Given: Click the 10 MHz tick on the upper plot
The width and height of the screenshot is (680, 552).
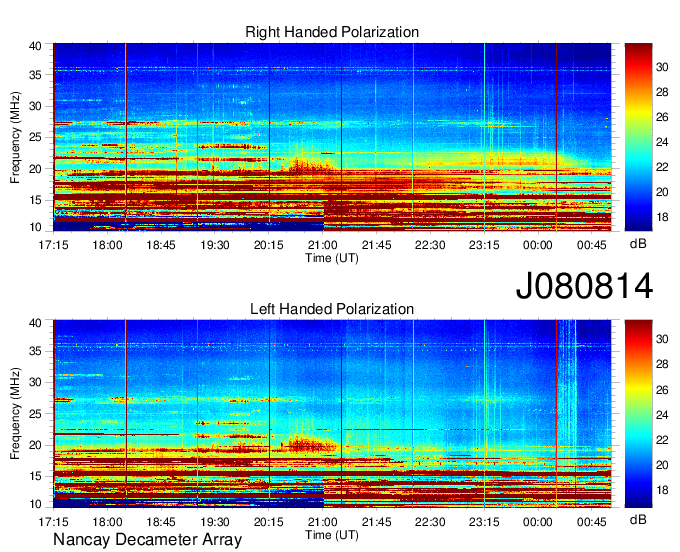Looking at the screenshot, I should [36, 227].
